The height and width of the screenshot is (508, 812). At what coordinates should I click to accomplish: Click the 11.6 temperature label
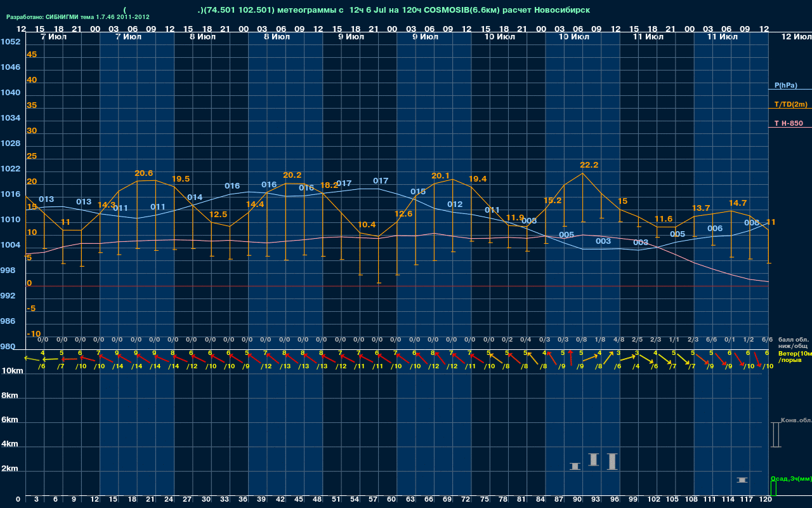(664, 218)
